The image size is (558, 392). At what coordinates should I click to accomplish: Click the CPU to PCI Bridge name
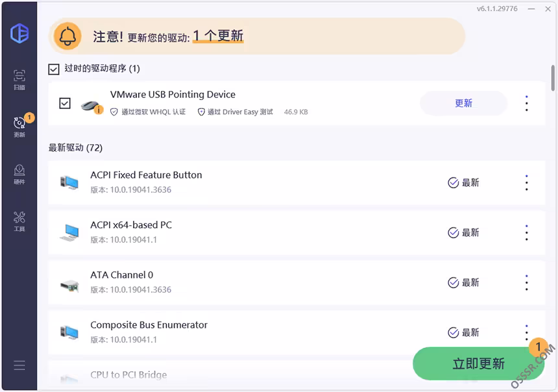point(128,374)
